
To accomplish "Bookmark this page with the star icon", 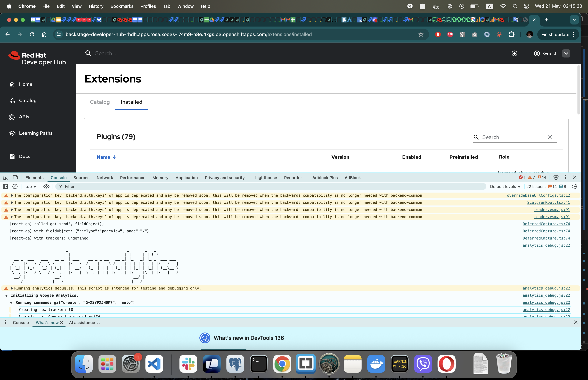I will point(421,35).
